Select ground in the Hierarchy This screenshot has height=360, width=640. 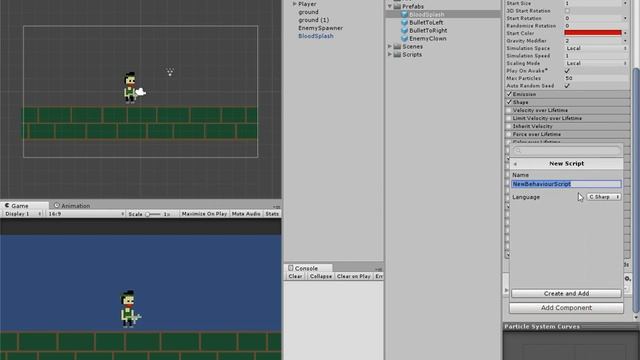pyautogui.click(x=308, y=12)
